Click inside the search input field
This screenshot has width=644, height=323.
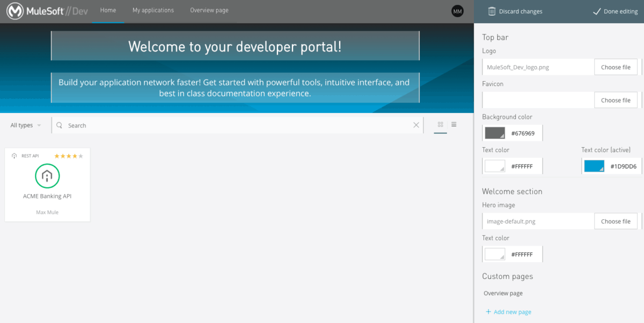215,125
